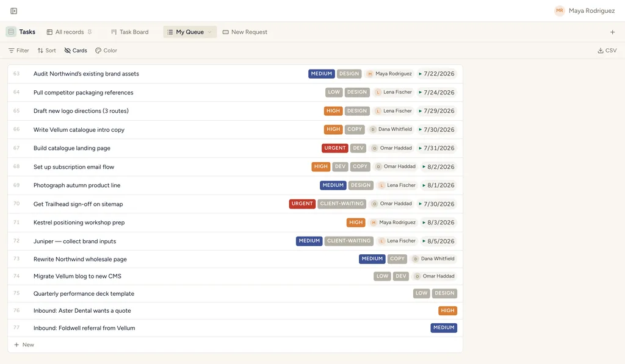Click date 8/2/2026 on subscription email row
Screen dimensions: 625x364
[438, 167]
